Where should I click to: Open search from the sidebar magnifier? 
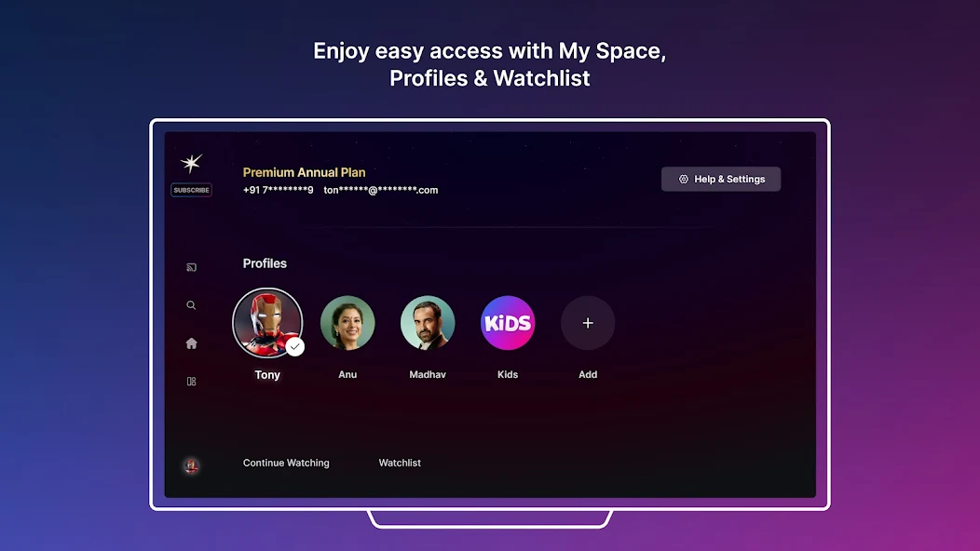pos(191,305)
